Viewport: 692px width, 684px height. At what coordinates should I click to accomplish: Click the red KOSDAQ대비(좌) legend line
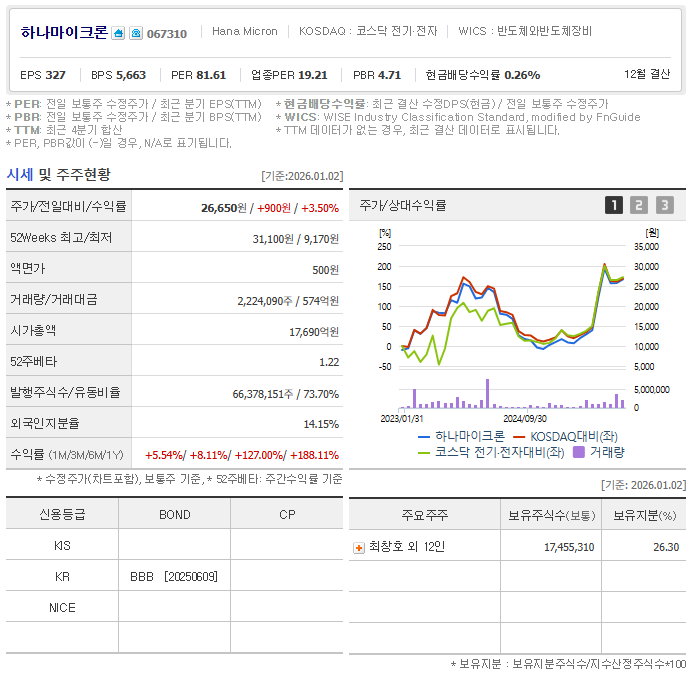[519, 437]
